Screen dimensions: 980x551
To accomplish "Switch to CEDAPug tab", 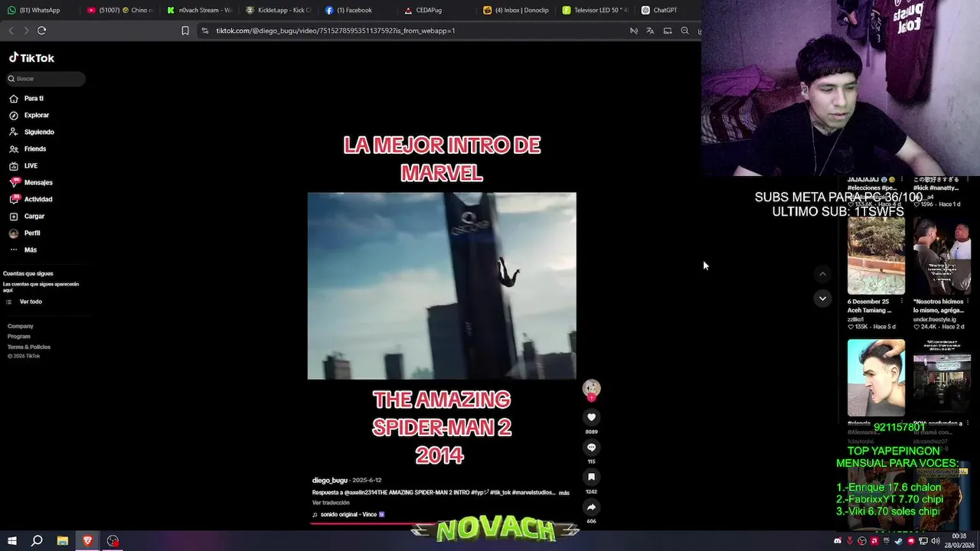I will (x=436, y=10).
